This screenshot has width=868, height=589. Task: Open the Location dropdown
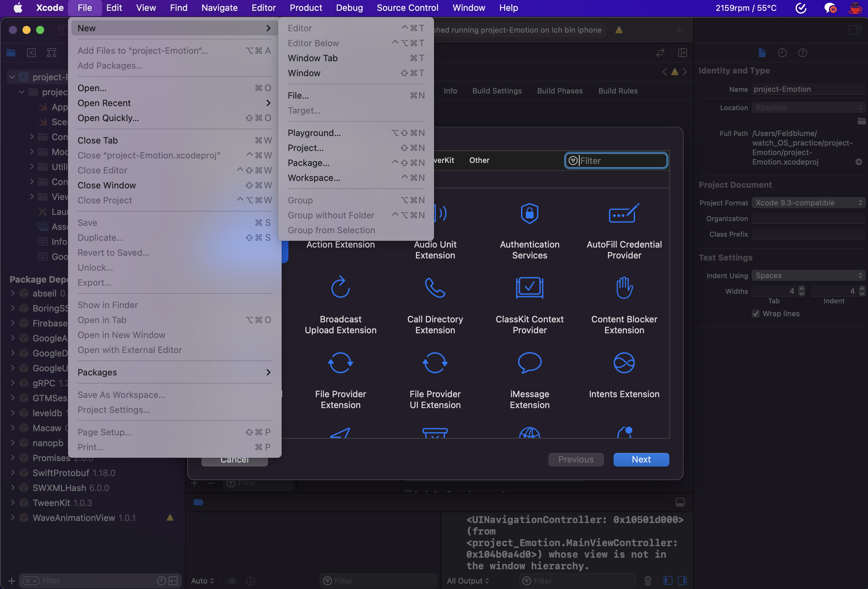pos(808,107)
